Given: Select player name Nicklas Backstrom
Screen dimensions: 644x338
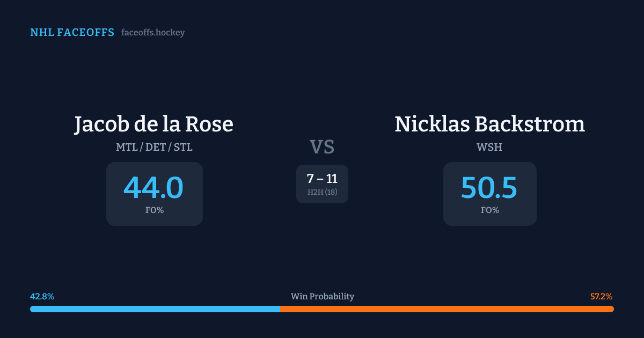Looking at the screenshot, I should coord(489,124).
